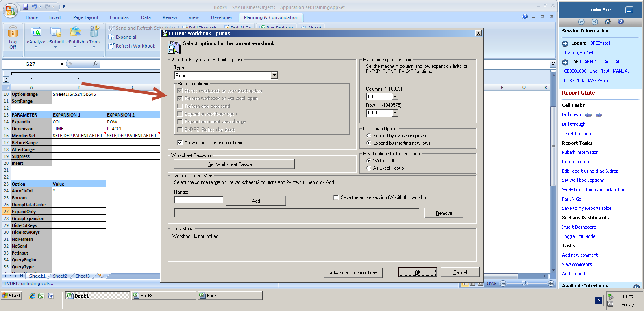Open the workbook Type dropdown

click(x=274, y=76)
